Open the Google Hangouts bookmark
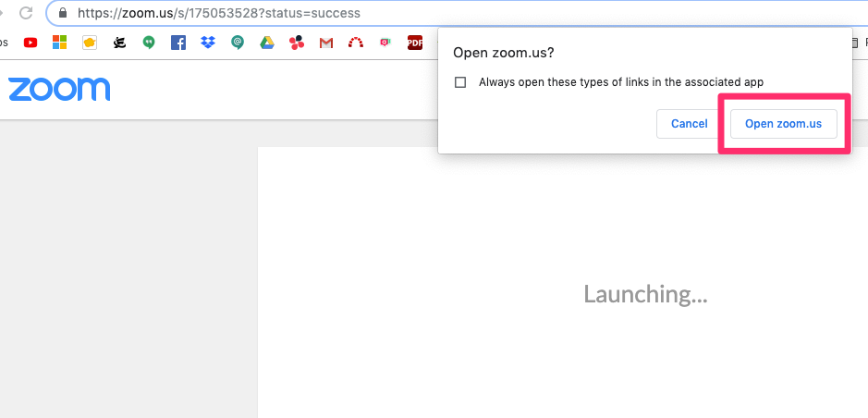Image resolution: width=868 pixels, height=418 pixels. tap(148, 43)
